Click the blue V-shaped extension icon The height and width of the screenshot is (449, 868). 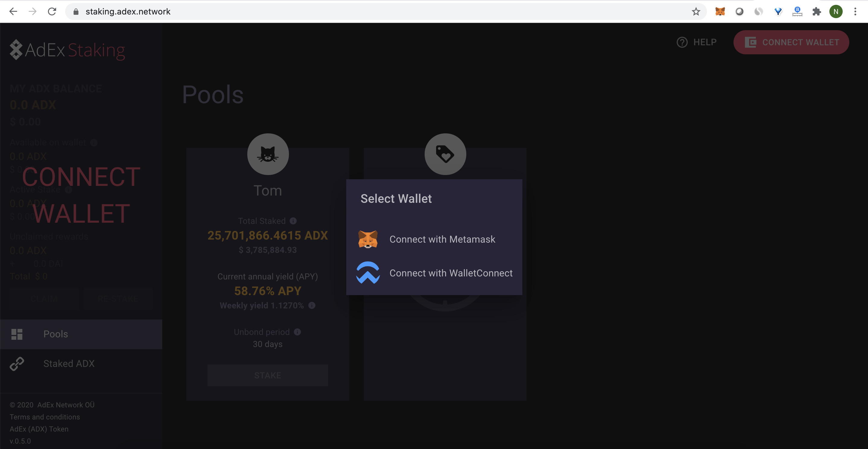tap(778, 11)
